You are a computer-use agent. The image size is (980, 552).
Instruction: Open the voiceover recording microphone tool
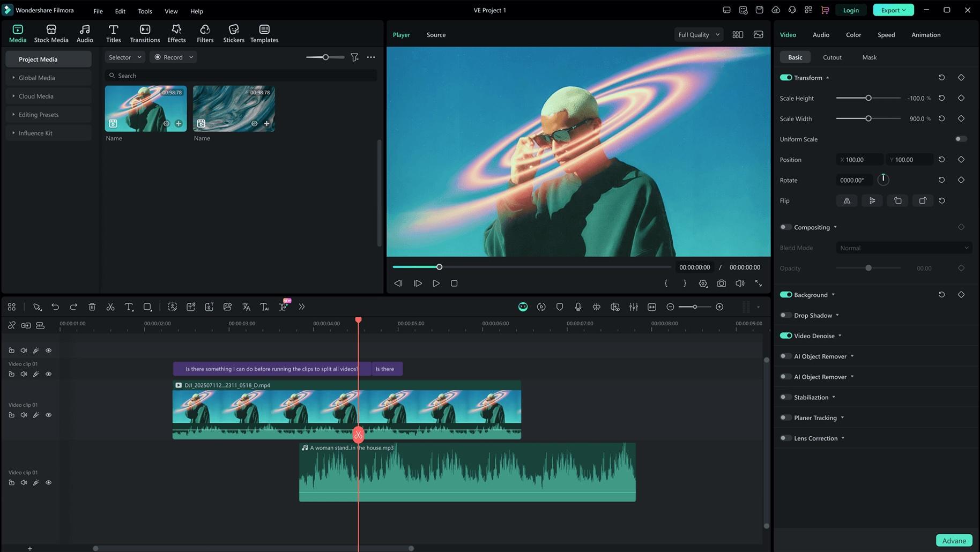coord(578,307)
